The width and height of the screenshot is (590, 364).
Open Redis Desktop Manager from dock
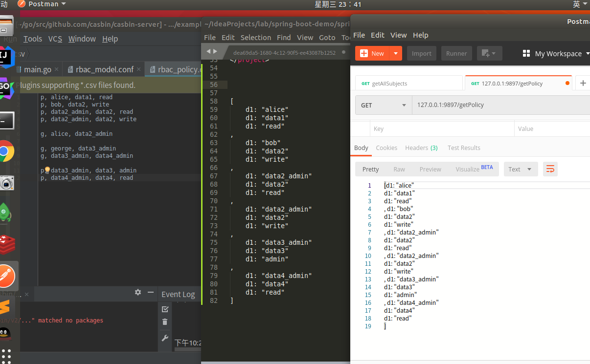coord(7,244)
